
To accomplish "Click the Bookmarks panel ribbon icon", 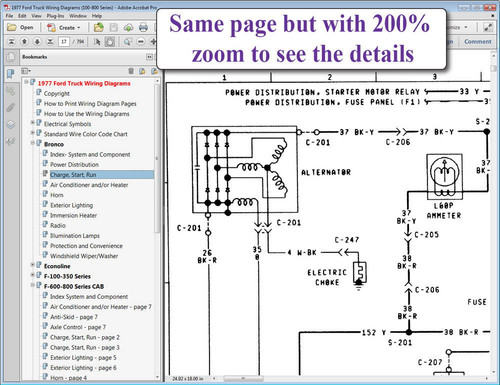I will (x=11, y=74).
